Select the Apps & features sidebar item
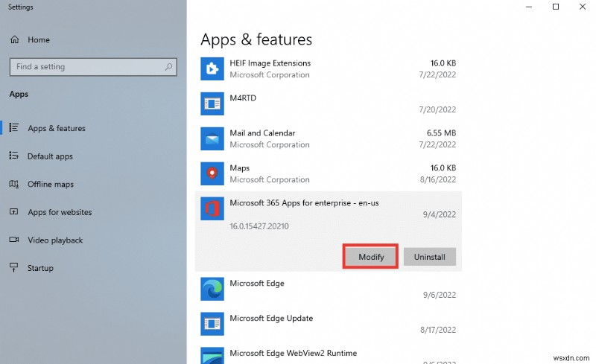The image size is (596, 364). coord(57,128)
